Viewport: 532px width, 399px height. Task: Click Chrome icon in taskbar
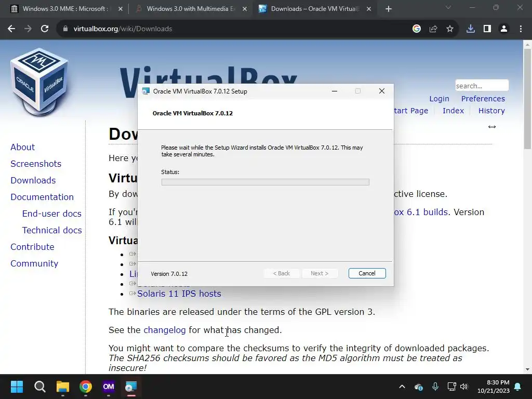pyautogui.click(x=86, y=387)
